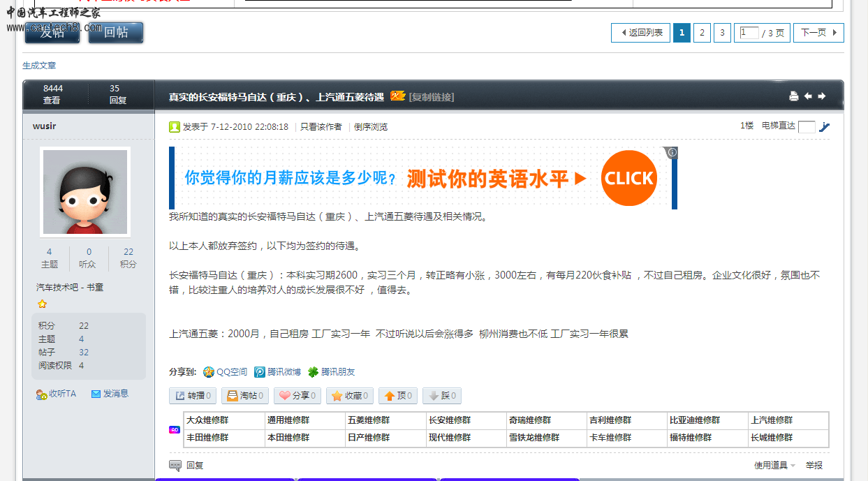Click the 大众维修群 ad link
This screenshot has height=481, width=868.
[x=207, y=420]
